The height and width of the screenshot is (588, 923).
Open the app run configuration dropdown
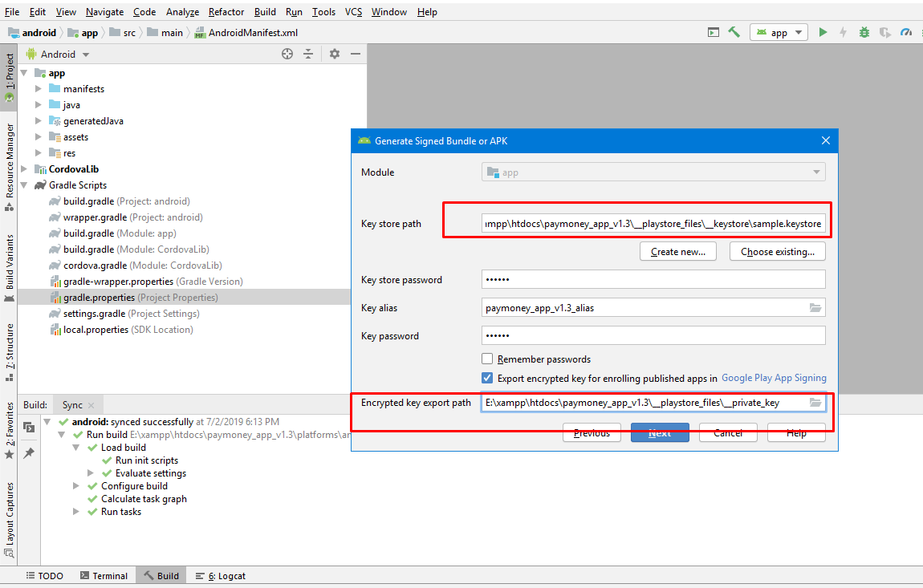pyautogui.click(x=779, y=33)
